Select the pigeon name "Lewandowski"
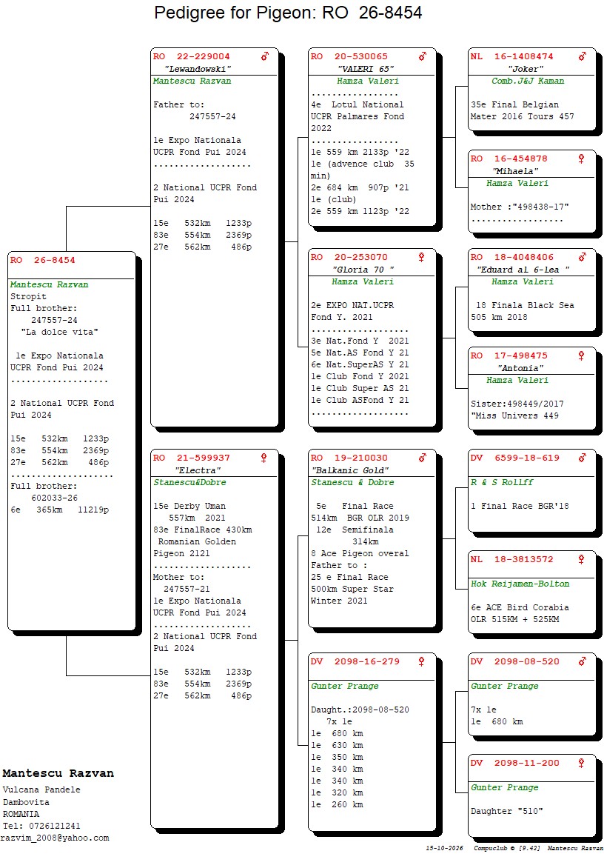This screenshot has height=868, width=604. [198, 69]
